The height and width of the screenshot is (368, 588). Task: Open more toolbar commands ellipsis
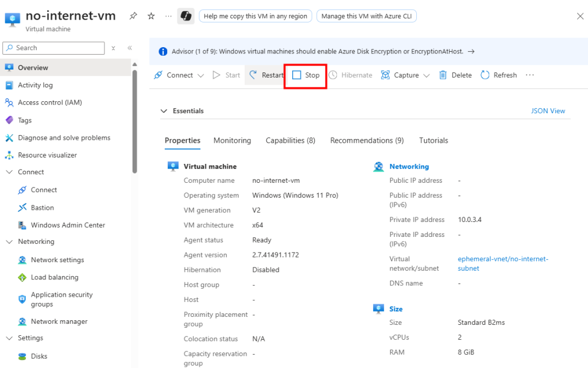tap(529, 75)
